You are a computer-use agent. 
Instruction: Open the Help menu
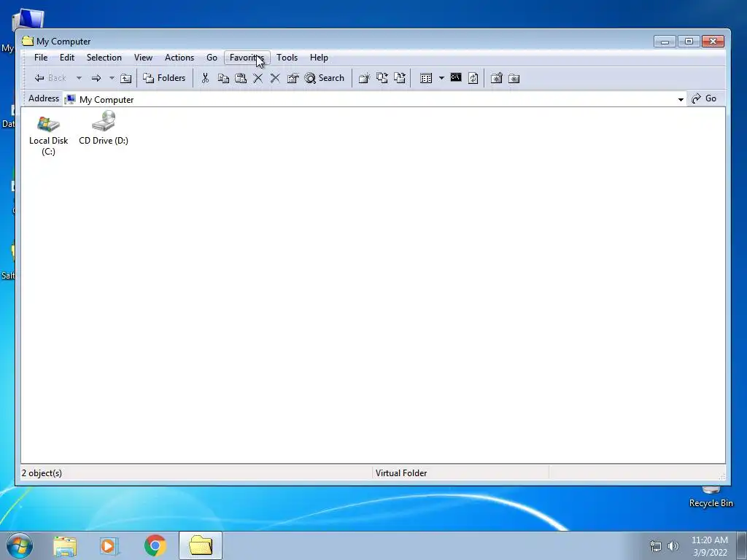(x=320, y=58)
